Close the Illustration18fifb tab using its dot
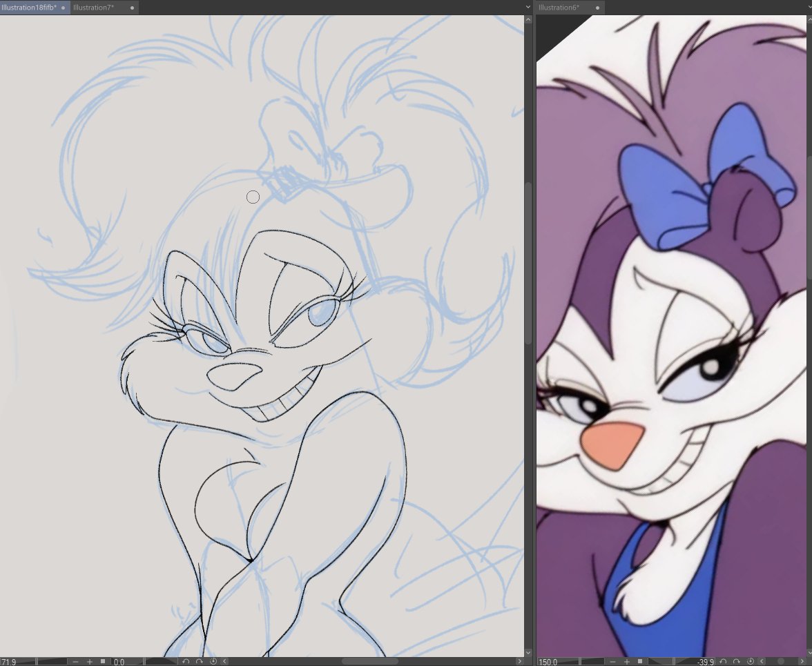The image size is (812, 666). (x=64, y=8)
